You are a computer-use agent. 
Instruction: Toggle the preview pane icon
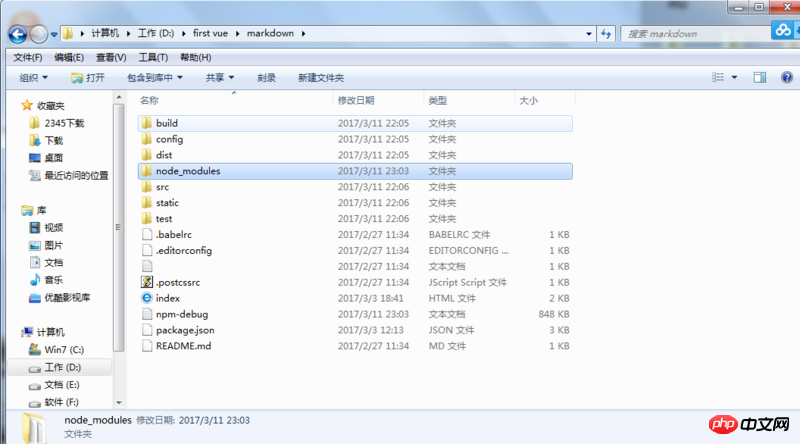[x=760, y=77]
